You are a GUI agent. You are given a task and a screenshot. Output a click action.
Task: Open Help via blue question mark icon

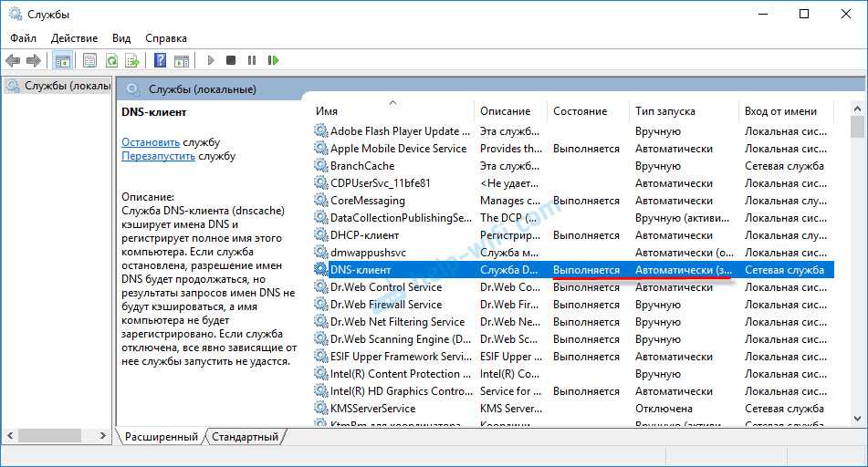point(160,60)
